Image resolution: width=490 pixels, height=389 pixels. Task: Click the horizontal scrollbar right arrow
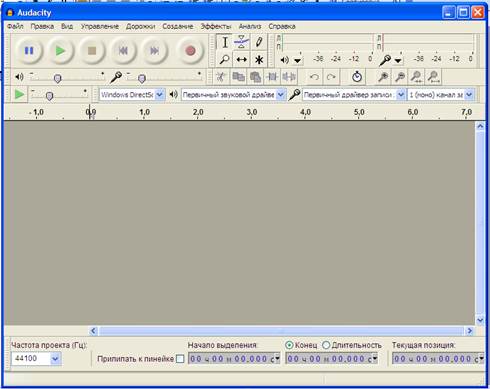coord(469,331)
